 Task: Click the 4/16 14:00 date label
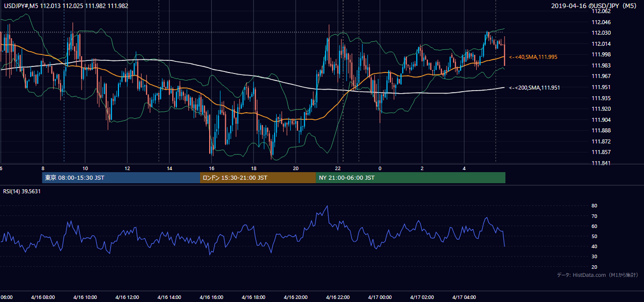tap(169, 297)
